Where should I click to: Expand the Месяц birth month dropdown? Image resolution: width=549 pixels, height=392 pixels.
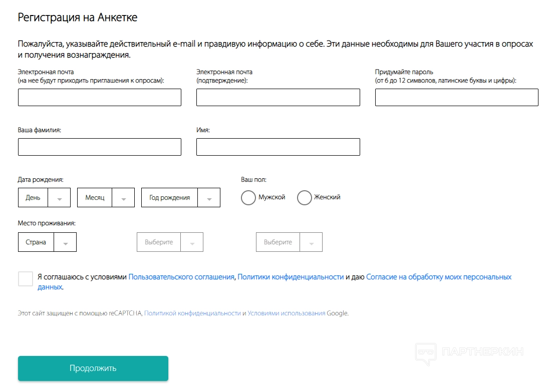click(106, 198)
